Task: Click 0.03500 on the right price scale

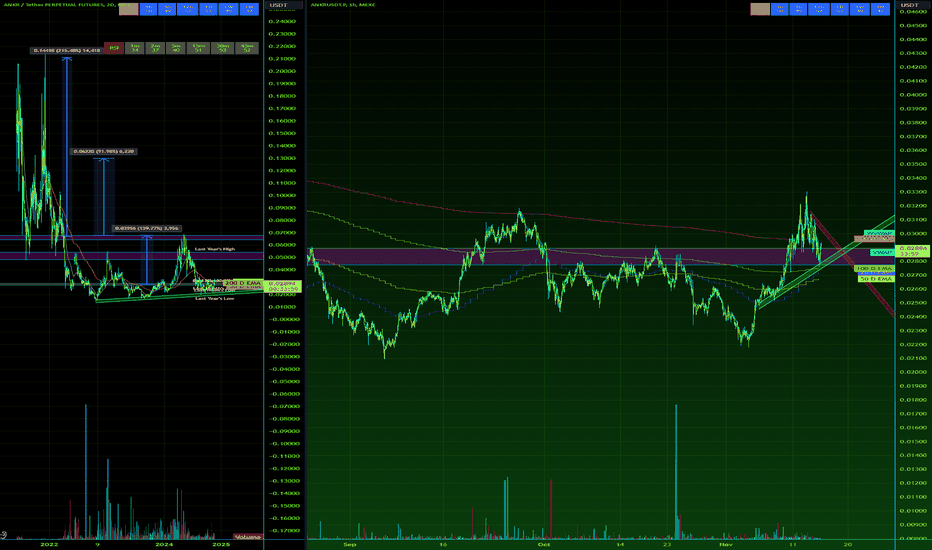Action: (913, 164)
